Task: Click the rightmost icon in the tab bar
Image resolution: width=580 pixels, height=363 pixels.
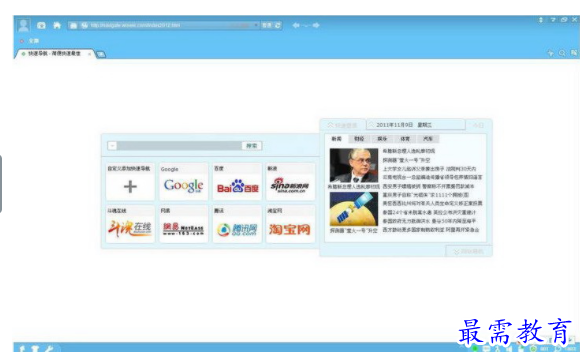Action: 573,53
